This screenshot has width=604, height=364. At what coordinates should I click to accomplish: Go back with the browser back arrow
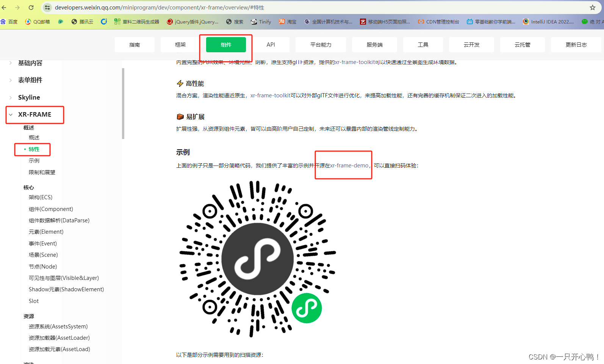4,8
